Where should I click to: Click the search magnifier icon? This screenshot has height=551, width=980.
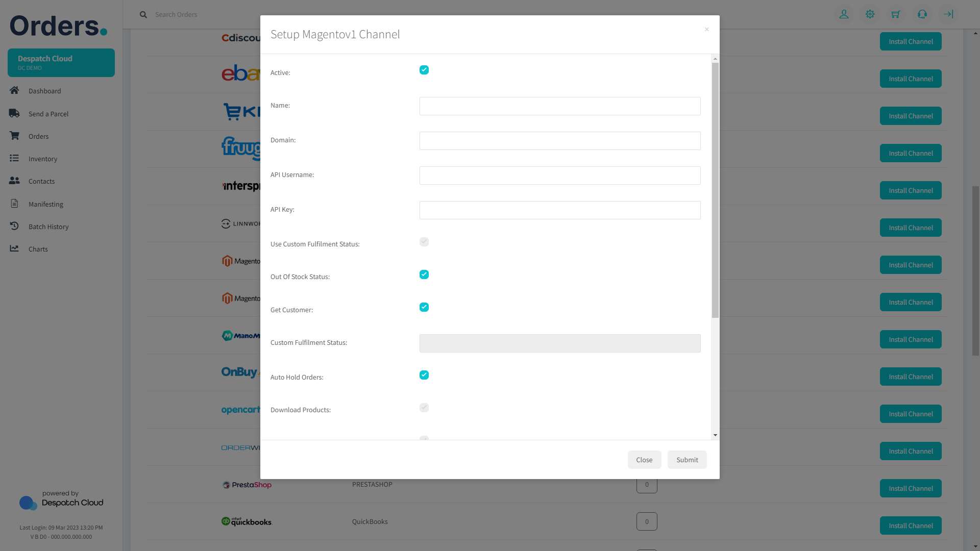point(143,14)
